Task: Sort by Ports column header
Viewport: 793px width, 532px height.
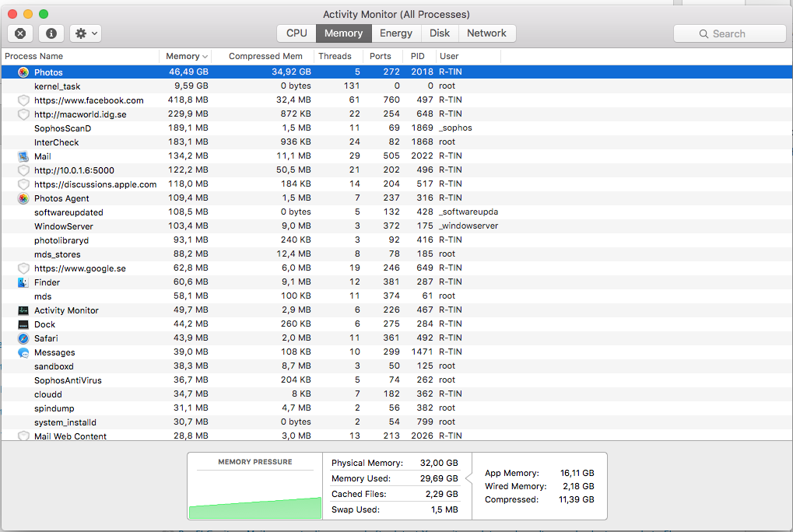Action: pyautogui.click(x=381, y=56)
